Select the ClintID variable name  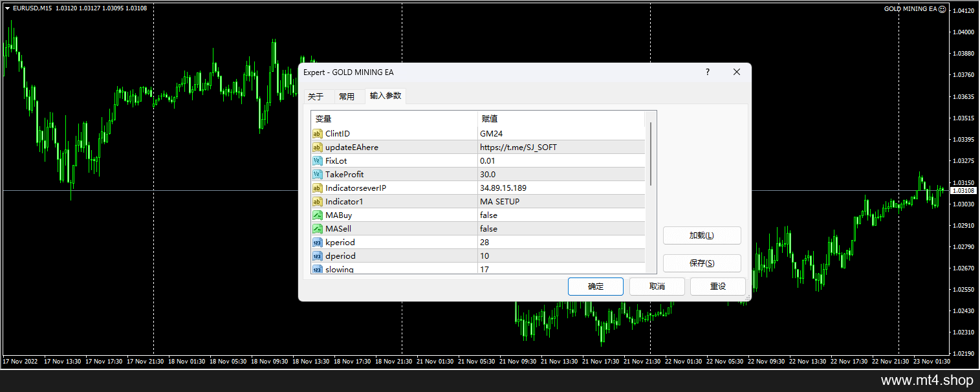tap(338, 134)
